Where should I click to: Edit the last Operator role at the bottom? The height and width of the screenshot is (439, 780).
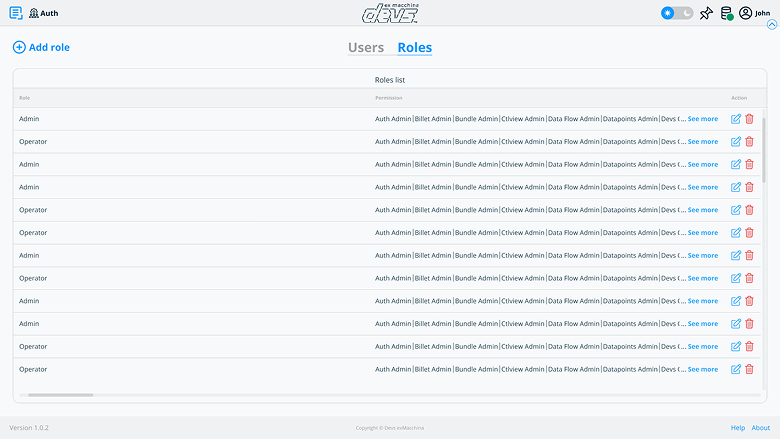click(x=736, y=370)
